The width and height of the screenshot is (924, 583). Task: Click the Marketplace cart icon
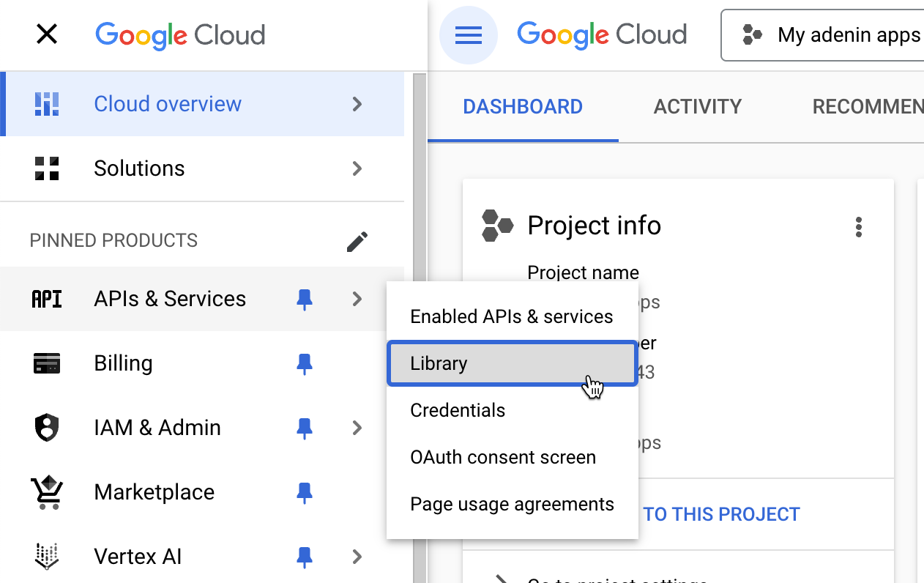coord(47,492)
